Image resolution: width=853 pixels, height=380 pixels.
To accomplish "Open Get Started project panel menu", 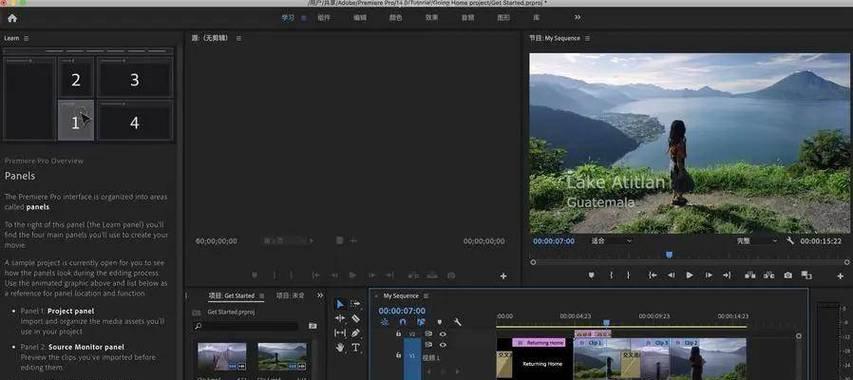I will point(261,296).
